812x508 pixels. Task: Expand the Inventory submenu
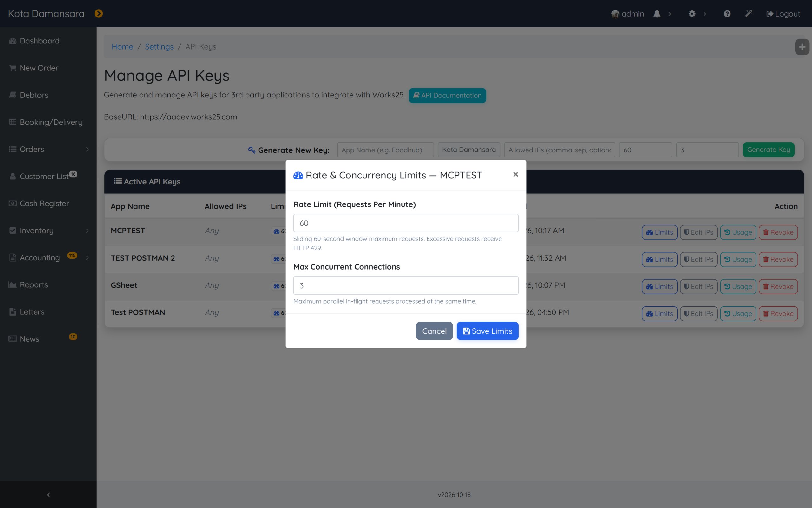[87, 231]
